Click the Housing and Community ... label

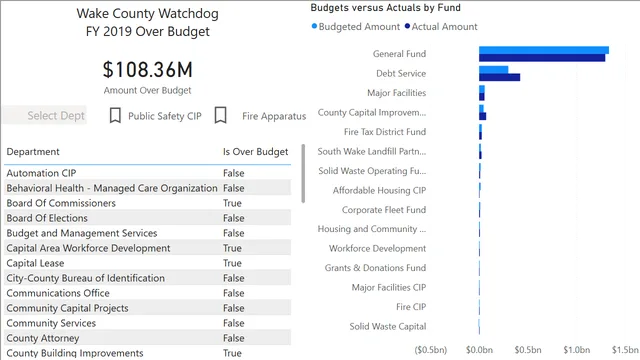point(372,229)
